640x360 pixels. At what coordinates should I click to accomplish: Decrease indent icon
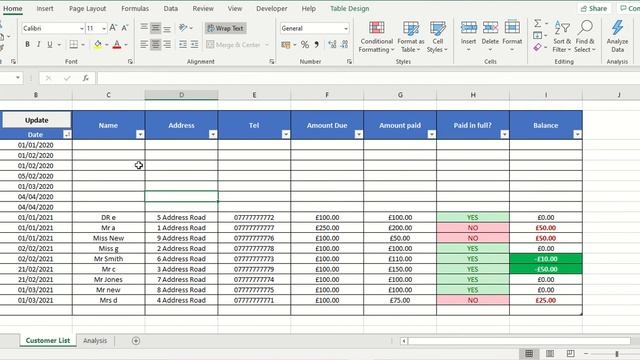(x=183, y=44)
